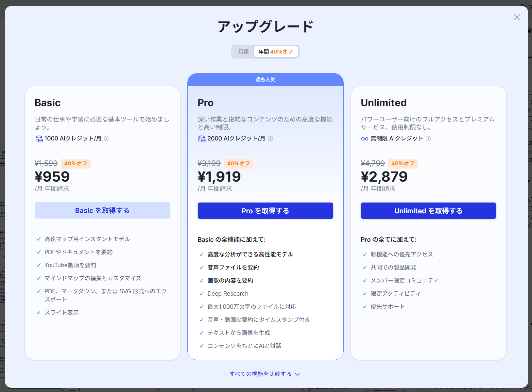
Task: Switch billing to monthly (月額)
Action: pyautogui.click(x=243, y=52)
